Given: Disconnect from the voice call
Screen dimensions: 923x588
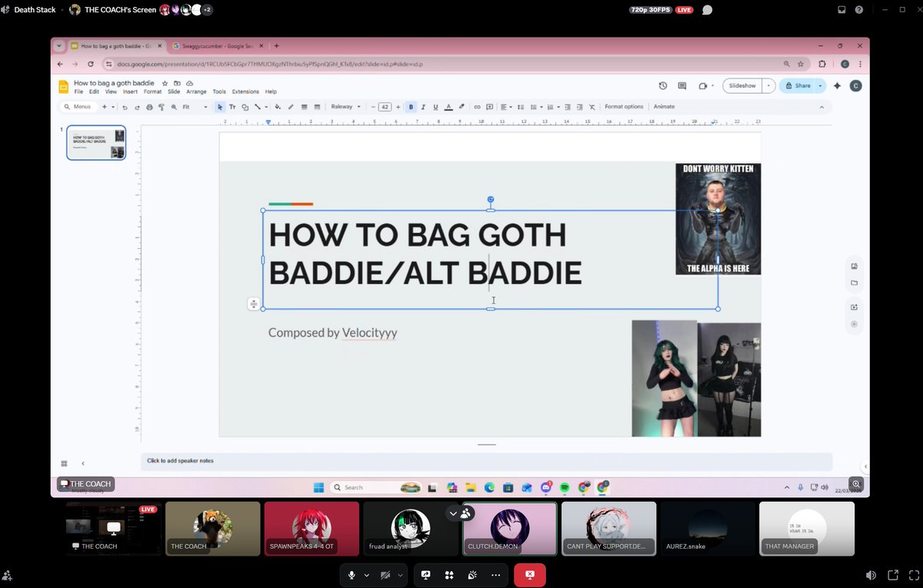Looking at the screenshot, I should coord(530,575).
